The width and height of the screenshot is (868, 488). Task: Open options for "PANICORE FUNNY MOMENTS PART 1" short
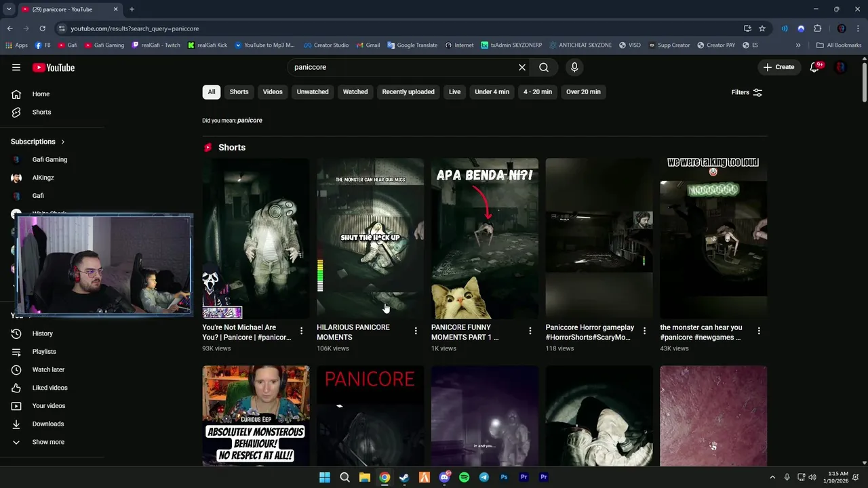(530, 331)
